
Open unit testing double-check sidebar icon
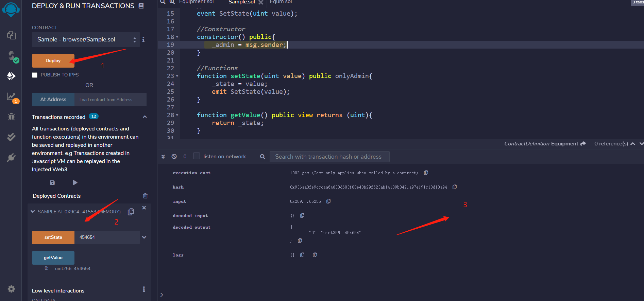click(11, 137)
